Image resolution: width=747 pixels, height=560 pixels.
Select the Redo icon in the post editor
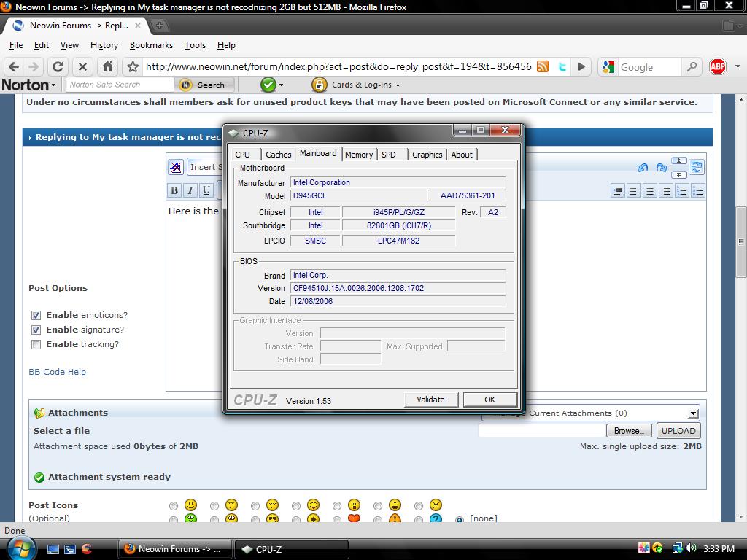pyautogui.click(x=661, y=167)
